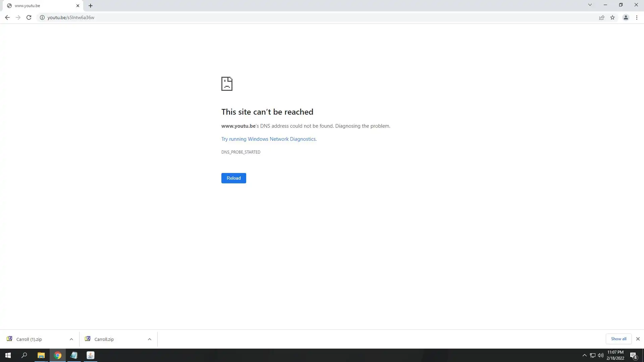Expand options for Carroll (1).zip download
This screenshot has width=644, height=362.
pos(71,339)
